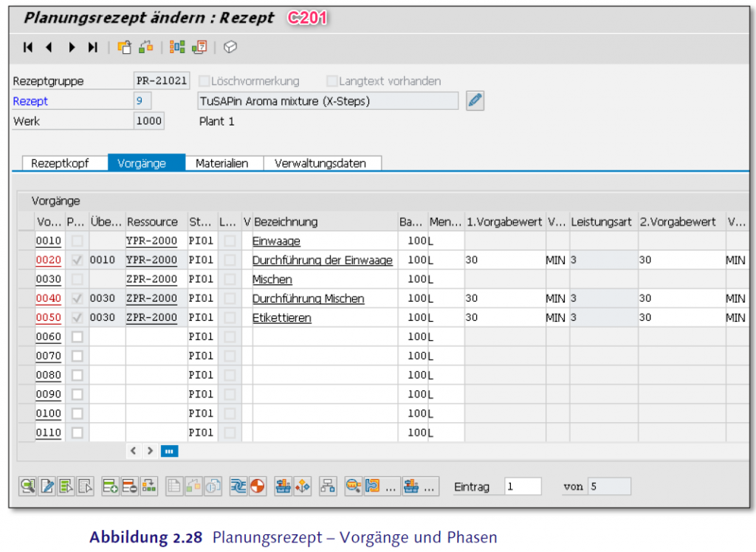Click the pencil icon next to the recipe description
The height and width of the screenshot is (552, 756).
point(475,101)
